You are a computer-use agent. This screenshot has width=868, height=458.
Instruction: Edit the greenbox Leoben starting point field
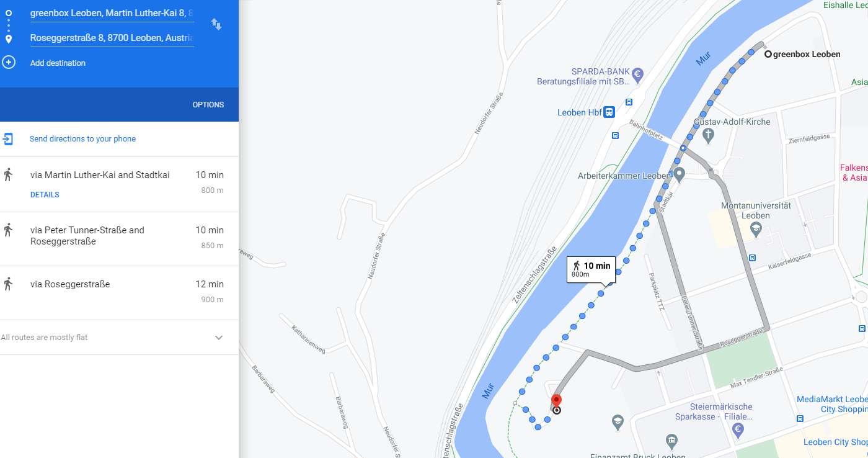coord(112,13)
